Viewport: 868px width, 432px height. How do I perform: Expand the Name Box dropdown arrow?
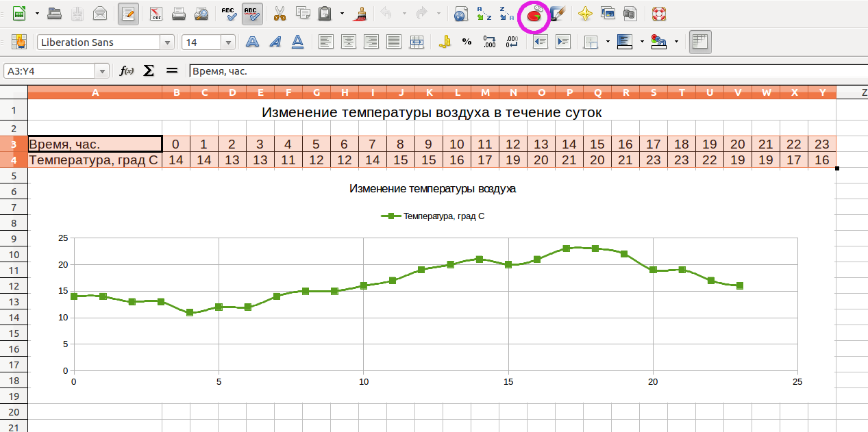click(102, 71)
